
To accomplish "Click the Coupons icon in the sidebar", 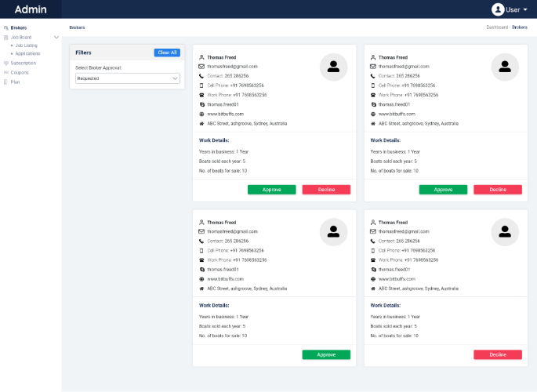I will click(6, 72).
